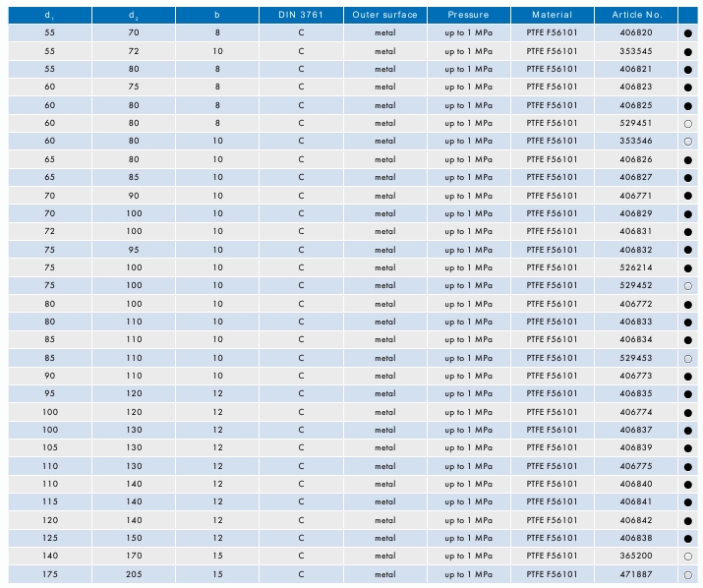
Task: Click the hollow circle for article 471887
Action: point(688,575)
